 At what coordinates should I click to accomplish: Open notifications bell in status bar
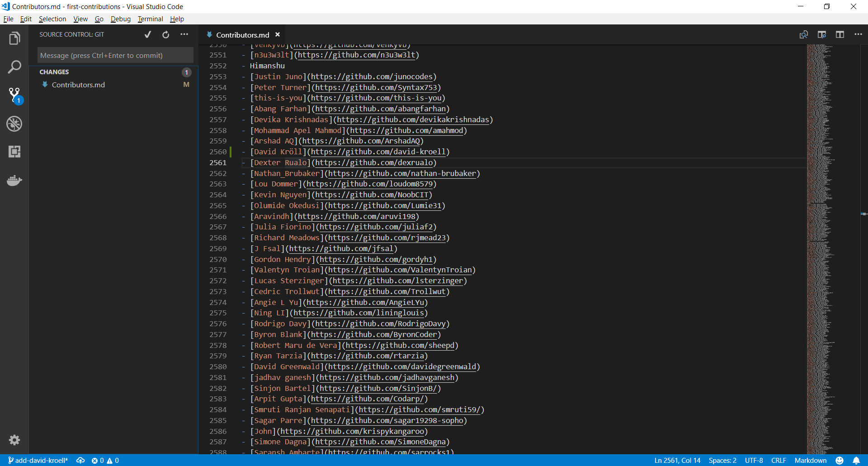point(856,460)
